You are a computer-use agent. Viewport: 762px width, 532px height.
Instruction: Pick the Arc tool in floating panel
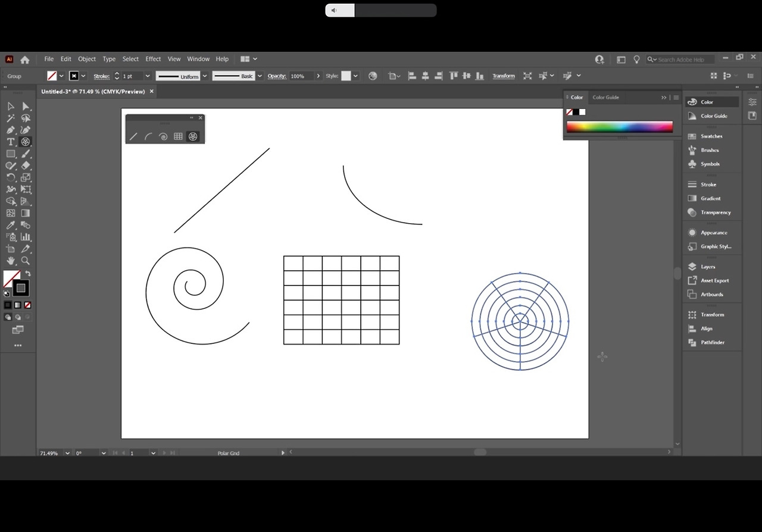(148, 136)
